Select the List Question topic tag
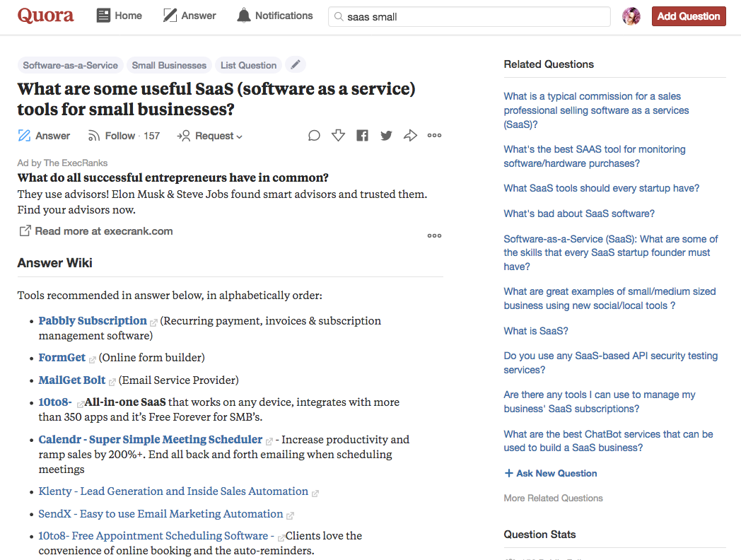This screenshot has height=560, width=741. pyautogui.click(x=249, y=65)
